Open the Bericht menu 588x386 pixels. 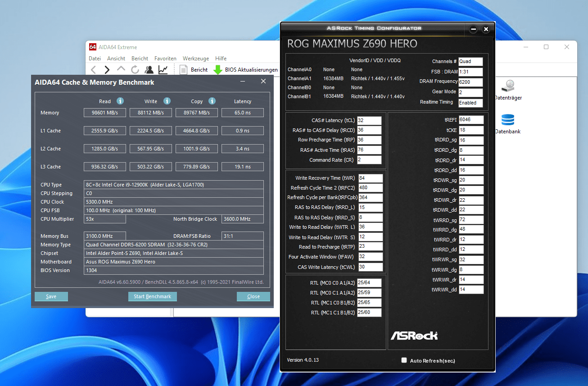pyautogui.click(x=140, y=58)
